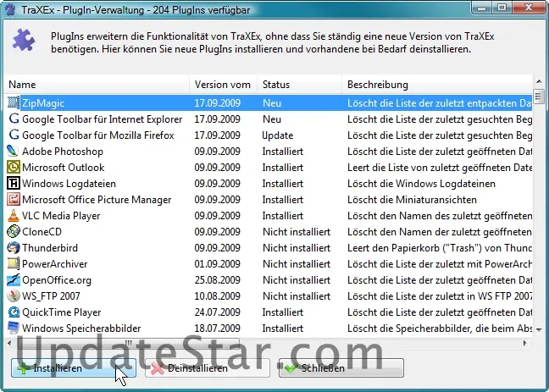Click the Google Toolbar für Internet Explorer icon
Viewport: 549px width, 392px height.
[x=14, y=119]
